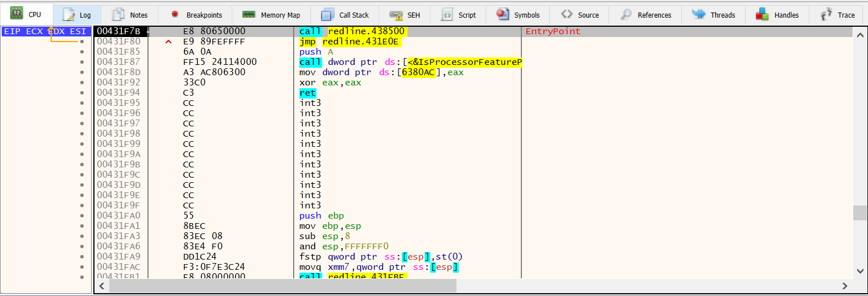Select the and esp,FFFFFFF0 instruction

(x=344, y=246)
